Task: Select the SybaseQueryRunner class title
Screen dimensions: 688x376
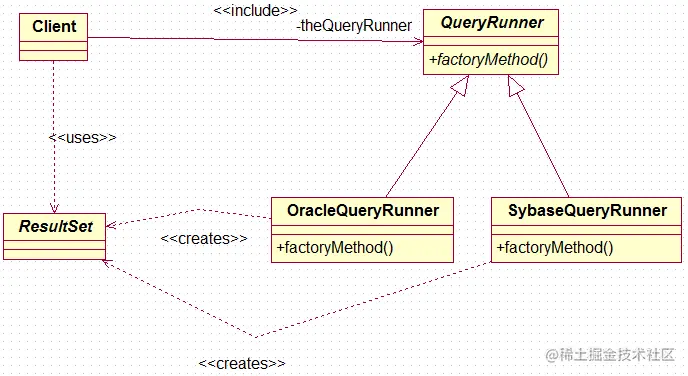Action: (588, 211)
